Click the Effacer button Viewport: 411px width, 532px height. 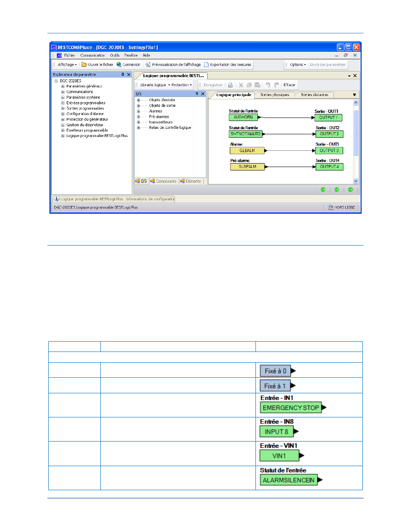point(290,85)
